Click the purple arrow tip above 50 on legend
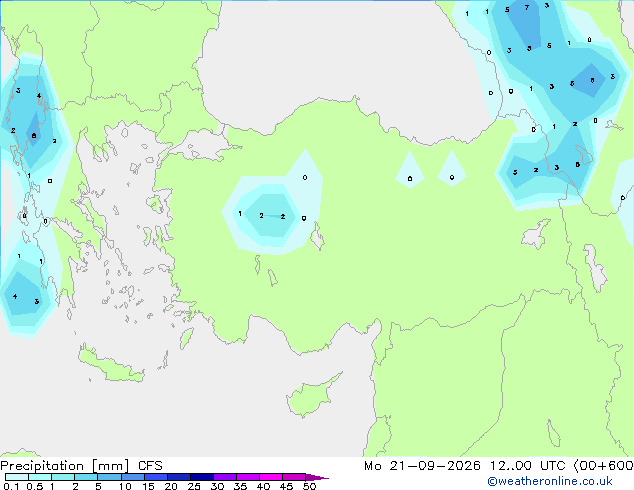634x490 pixels. point(317,477)
